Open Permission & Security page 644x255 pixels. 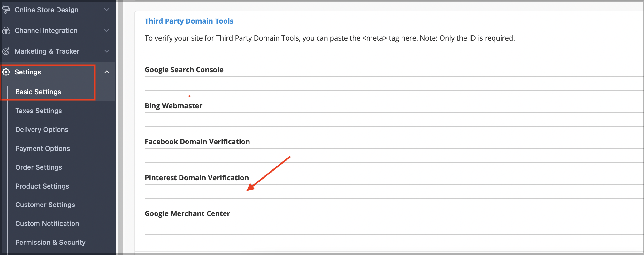50,242
